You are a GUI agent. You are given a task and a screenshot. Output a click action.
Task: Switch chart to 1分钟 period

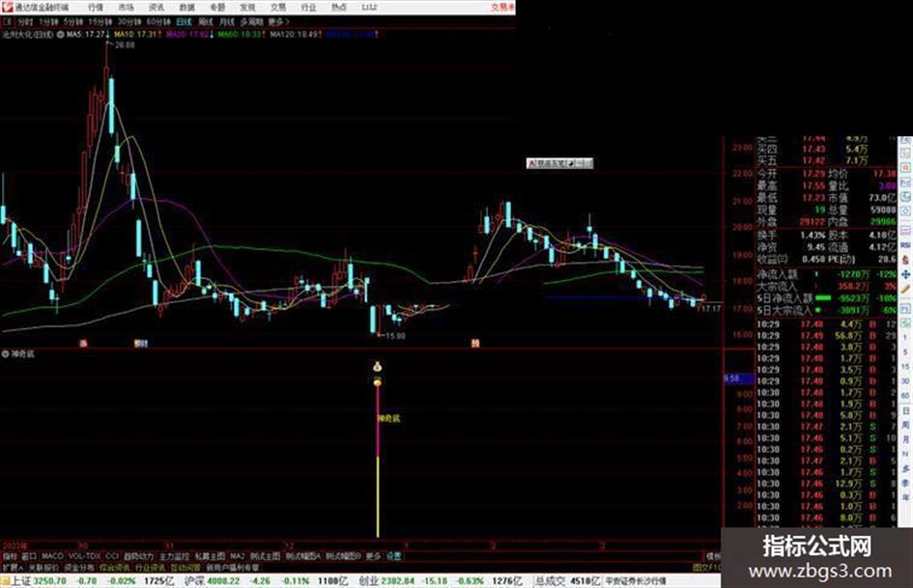(x=48, y=21)
